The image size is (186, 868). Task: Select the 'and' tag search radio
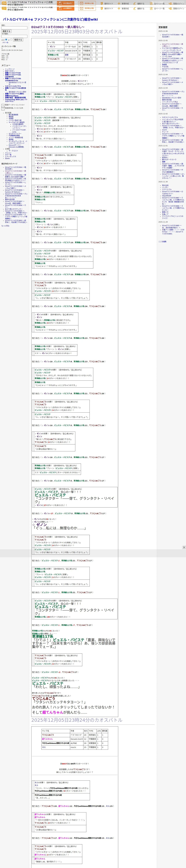coord(6,39)
